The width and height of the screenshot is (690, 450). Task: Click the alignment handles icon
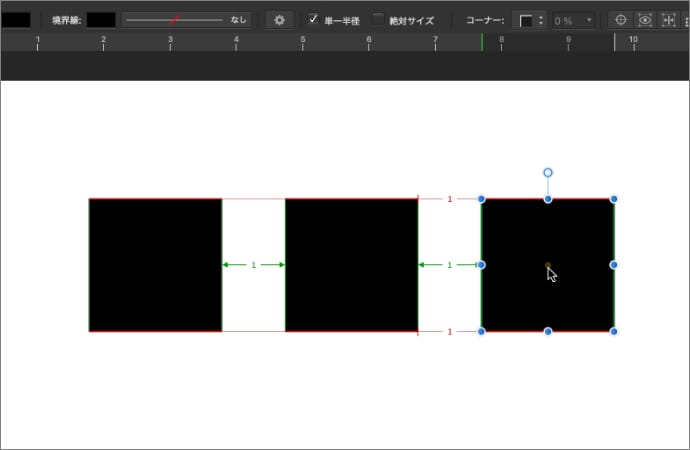(670, 20)
